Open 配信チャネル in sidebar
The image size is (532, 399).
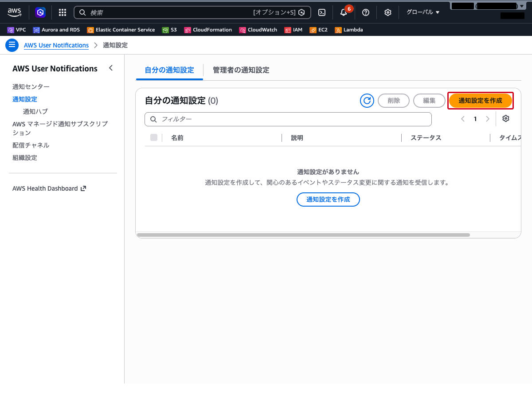(31, 145)
